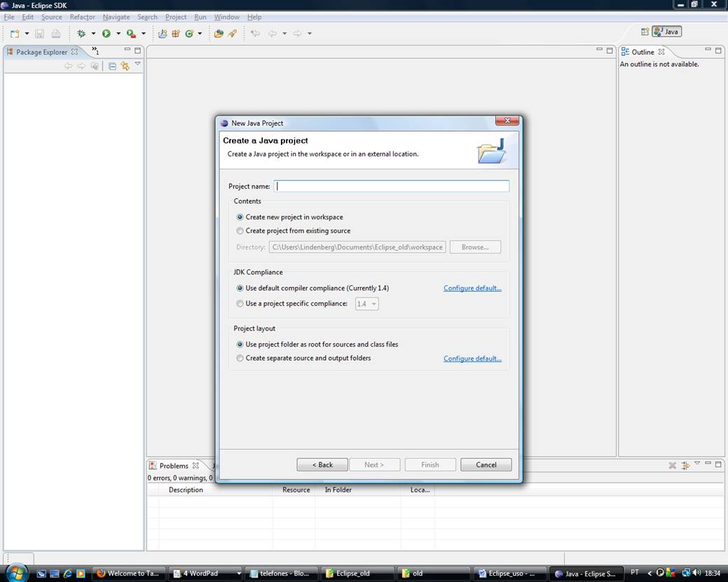Open the Window menu
728x582 pixels.
click(226, 18)
